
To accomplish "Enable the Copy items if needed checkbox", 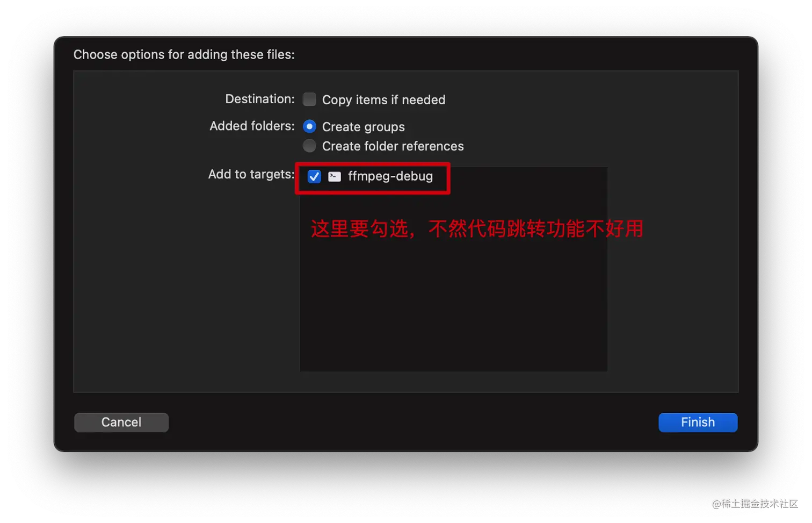I will coord(309,99).
